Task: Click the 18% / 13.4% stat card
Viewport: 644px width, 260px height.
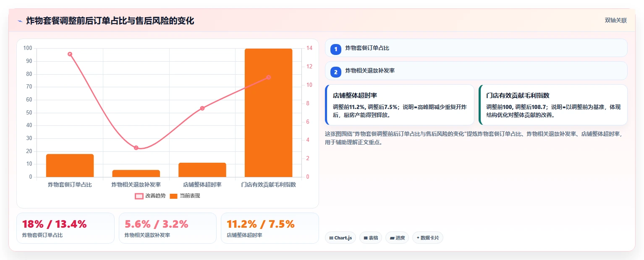Action: click(x=65, y=228)
